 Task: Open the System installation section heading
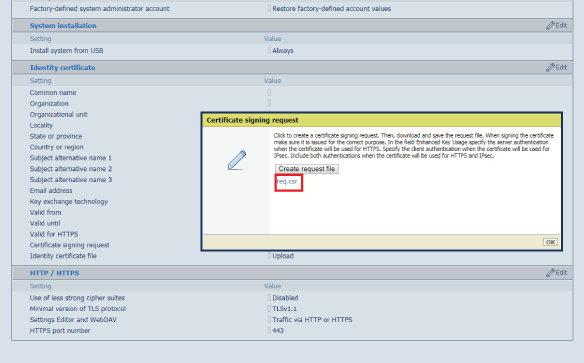click(63, 25)
